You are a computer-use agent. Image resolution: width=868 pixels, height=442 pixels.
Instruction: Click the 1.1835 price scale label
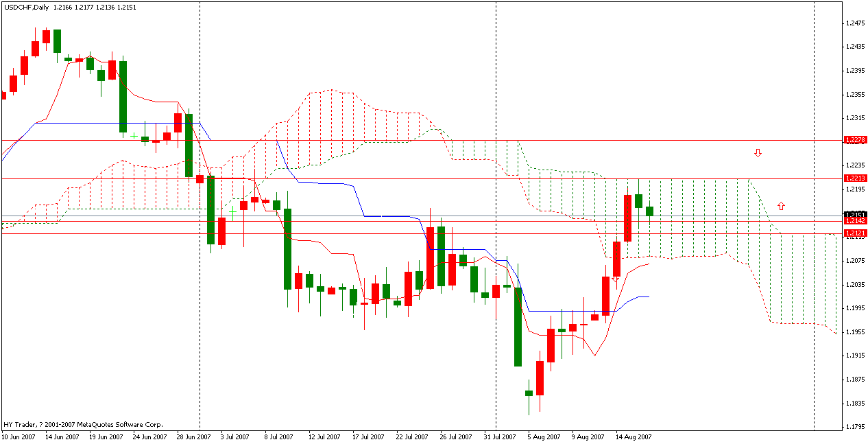click(856, 403)
